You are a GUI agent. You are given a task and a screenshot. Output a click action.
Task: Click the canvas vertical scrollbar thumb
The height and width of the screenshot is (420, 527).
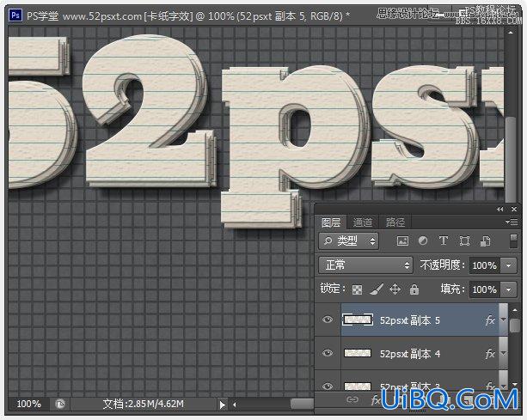(x=511, y=158)
